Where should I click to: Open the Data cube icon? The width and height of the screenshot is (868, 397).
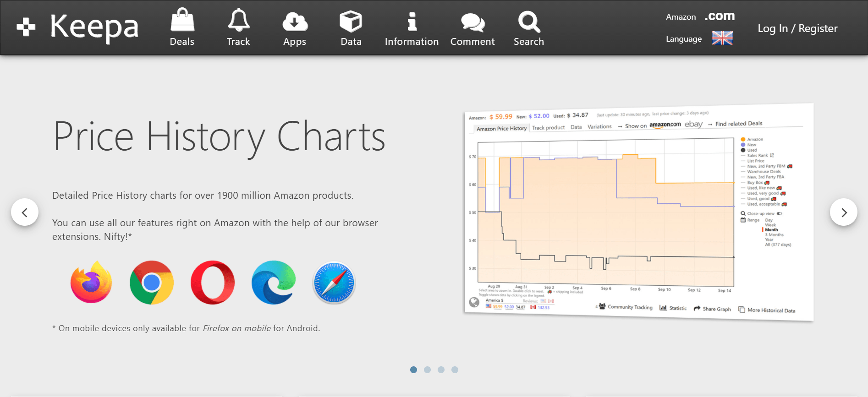click(351, 21)
